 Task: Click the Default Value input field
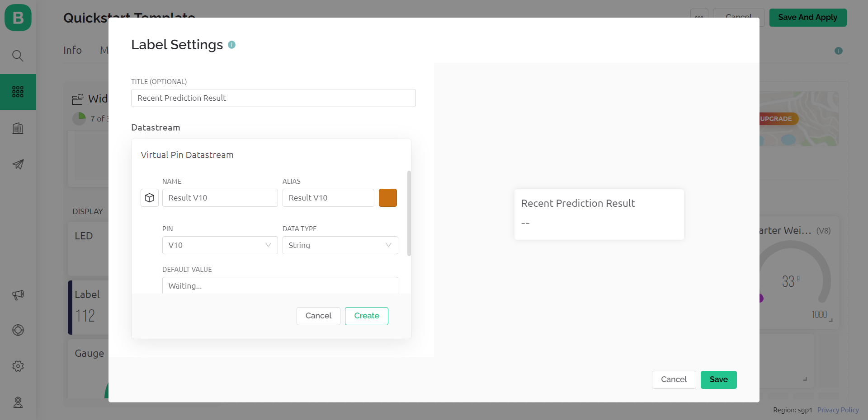point(280,286)
